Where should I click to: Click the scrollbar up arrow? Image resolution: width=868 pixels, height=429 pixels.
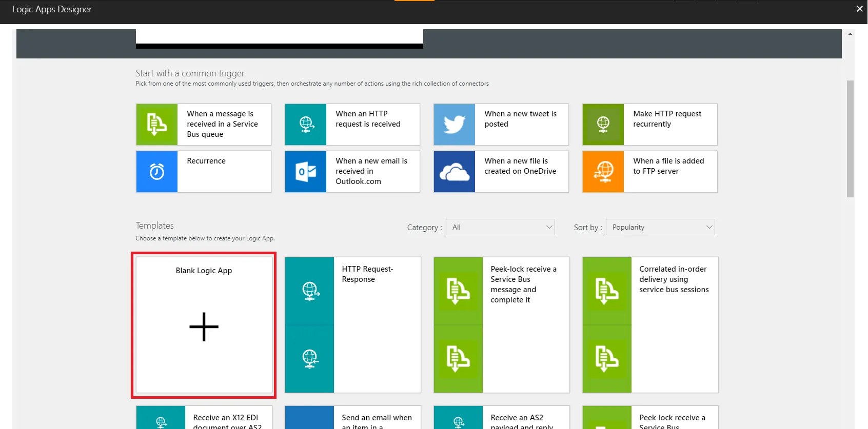point(850,34)
